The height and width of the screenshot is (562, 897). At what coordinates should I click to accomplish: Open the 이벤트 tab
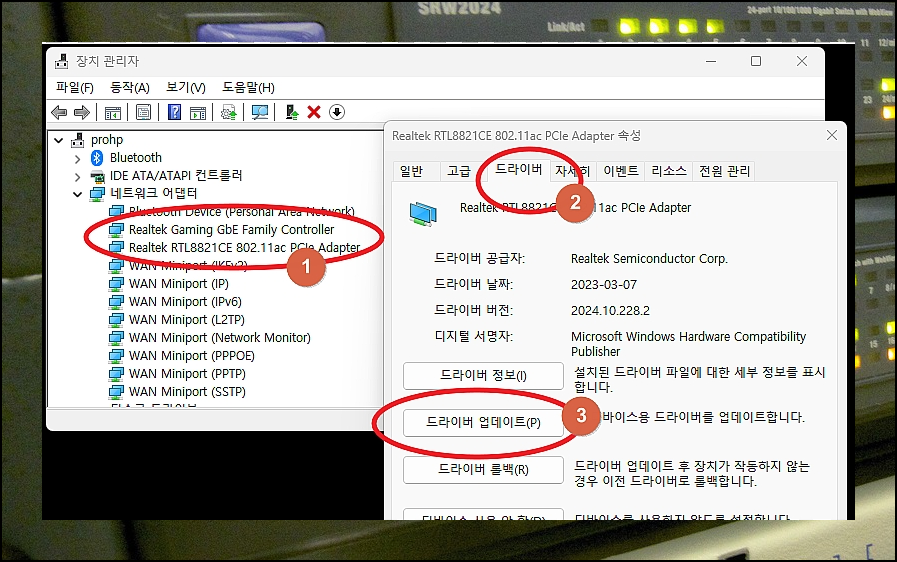(621, 171)
